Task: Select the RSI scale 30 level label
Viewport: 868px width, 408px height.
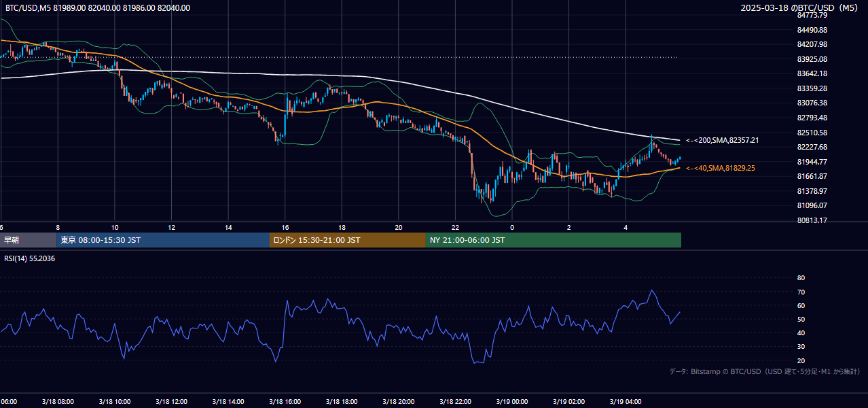Action: 801,347
